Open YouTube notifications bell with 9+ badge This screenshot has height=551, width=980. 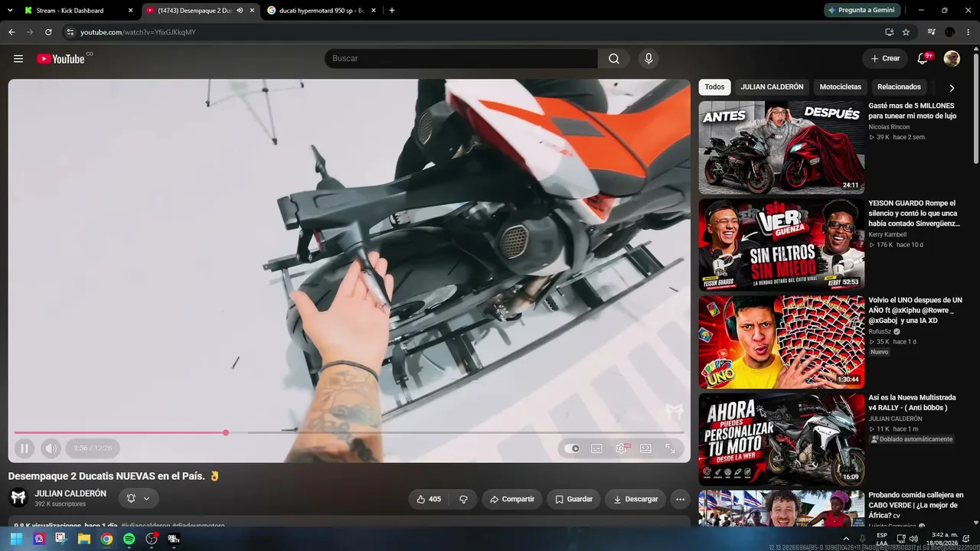pyautogui.click(x=923, y=58)
